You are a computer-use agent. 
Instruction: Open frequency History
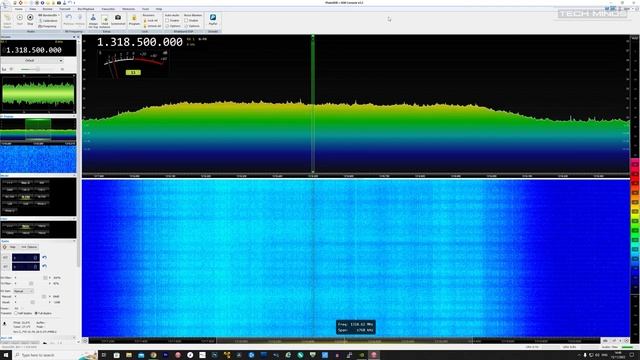[x=80, y=20]
